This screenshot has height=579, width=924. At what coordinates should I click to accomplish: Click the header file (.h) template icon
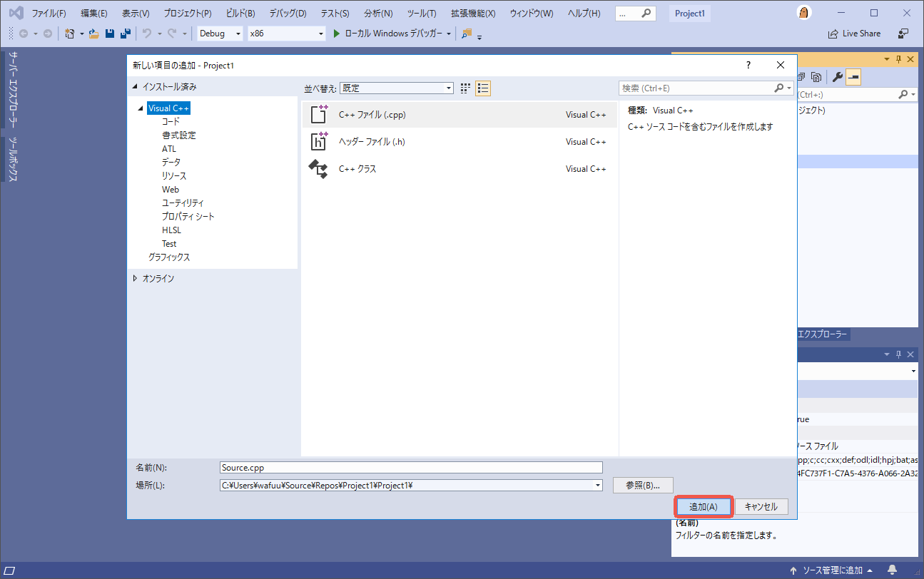[x=319, y=142]
